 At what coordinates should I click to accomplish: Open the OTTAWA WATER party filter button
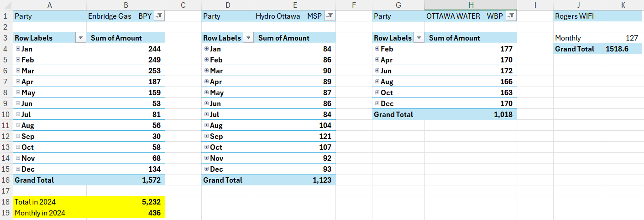[x=512, y=16]
